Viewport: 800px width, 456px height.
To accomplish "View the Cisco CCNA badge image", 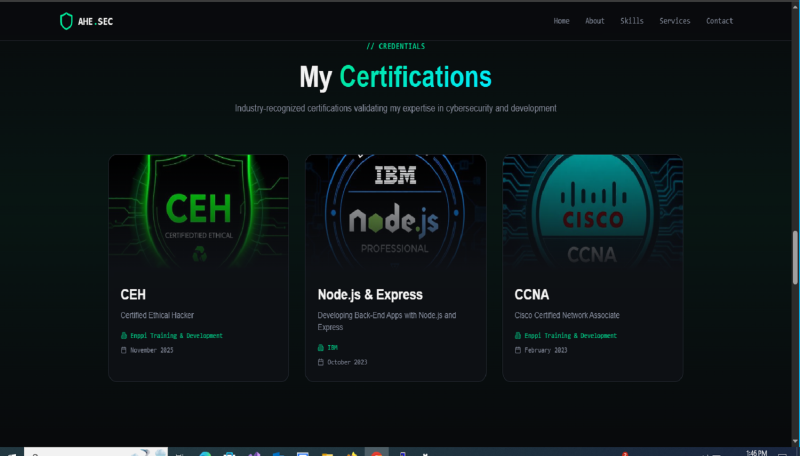I will (592, 212).
